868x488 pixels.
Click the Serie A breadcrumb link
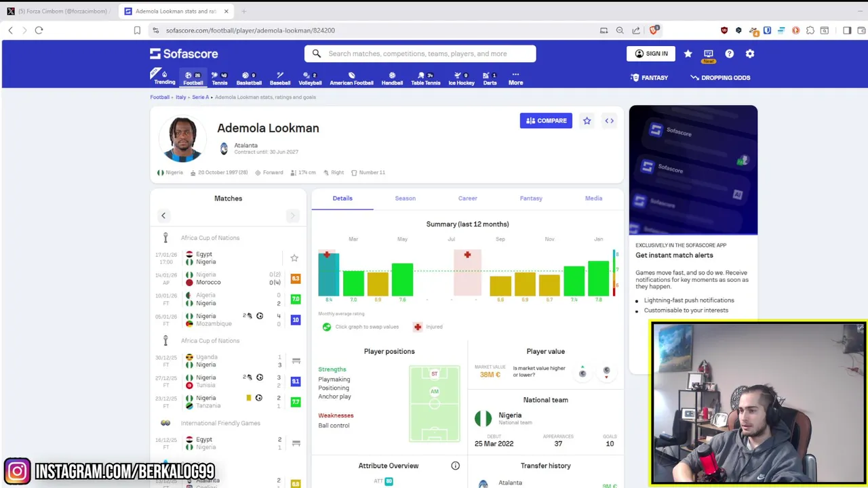click(x=200, y=97)
